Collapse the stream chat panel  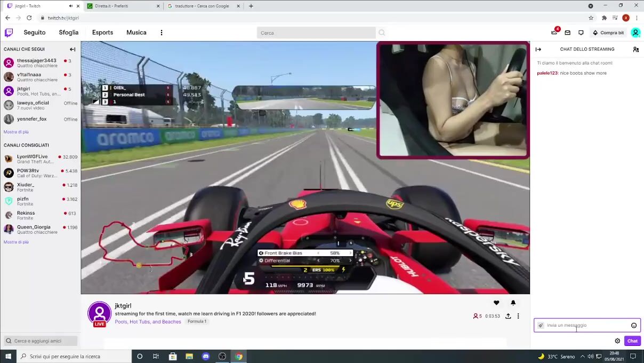538,49
